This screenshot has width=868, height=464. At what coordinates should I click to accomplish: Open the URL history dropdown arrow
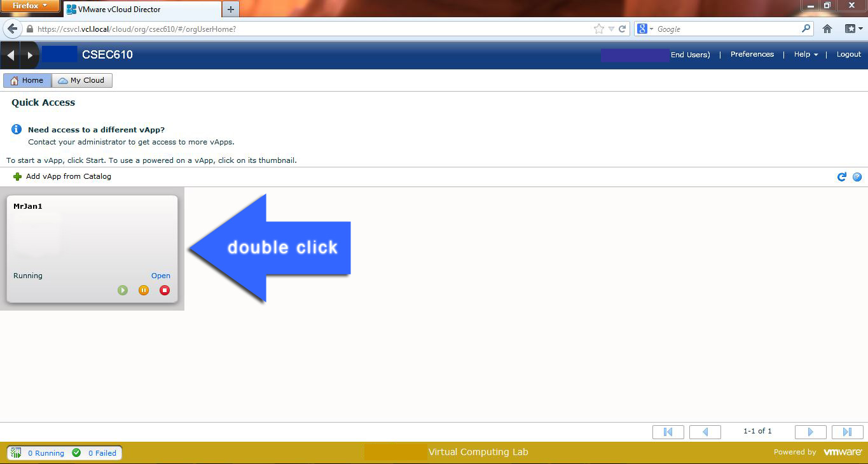pyautogui.click(x=611, y=29)
